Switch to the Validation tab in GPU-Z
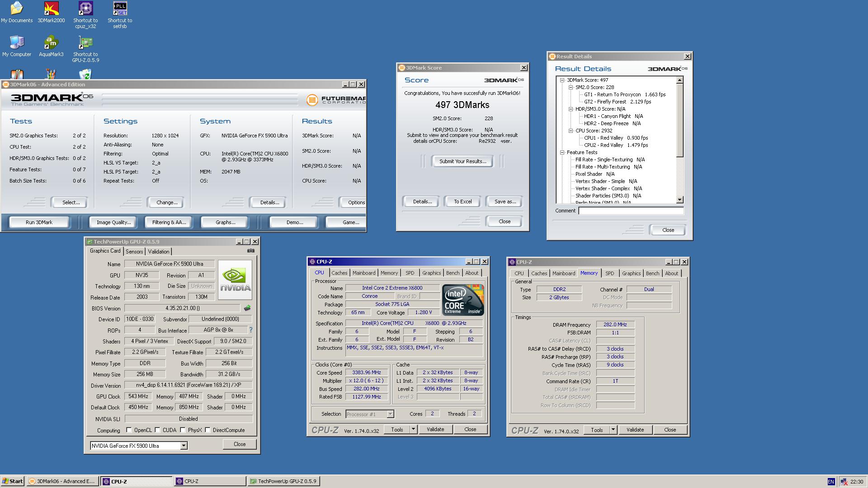This screenshot has height=488, width=868. coord(159,252)
